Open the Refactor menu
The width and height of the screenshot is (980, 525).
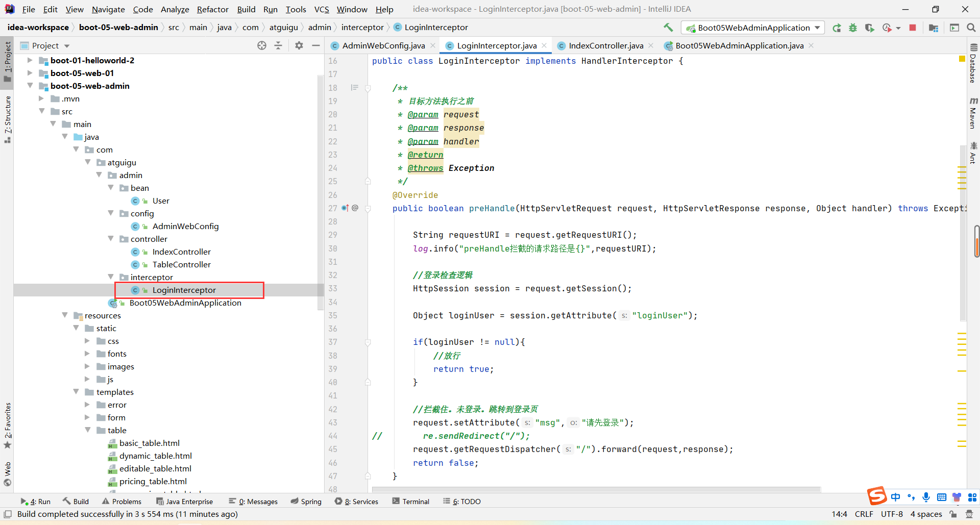(212, 9)
